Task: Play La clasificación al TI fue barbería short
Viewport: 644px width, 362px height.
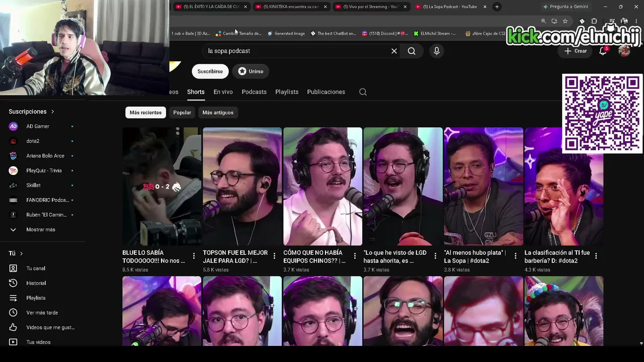Action: (564, 187)
